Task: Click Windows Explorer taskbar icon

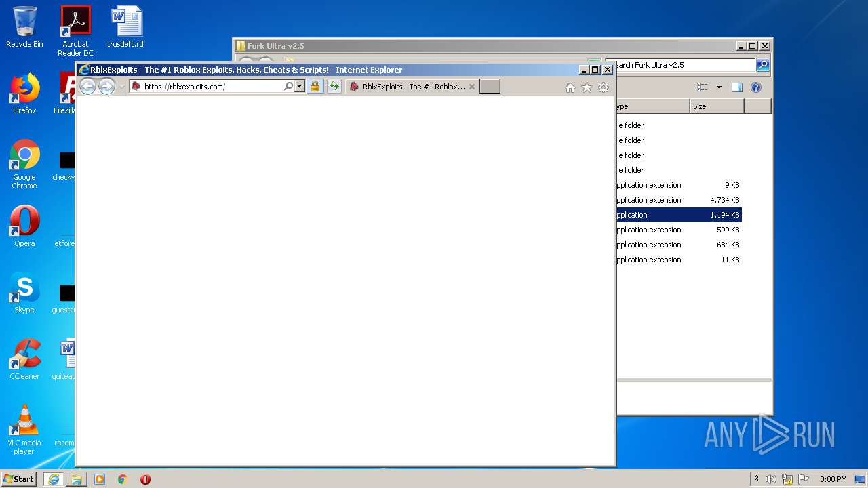Action: pos(77,479)
